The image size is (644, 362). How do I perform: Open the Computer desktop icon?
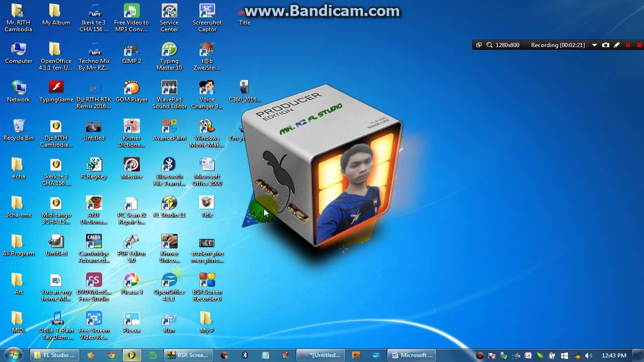(x=18, y=53)
